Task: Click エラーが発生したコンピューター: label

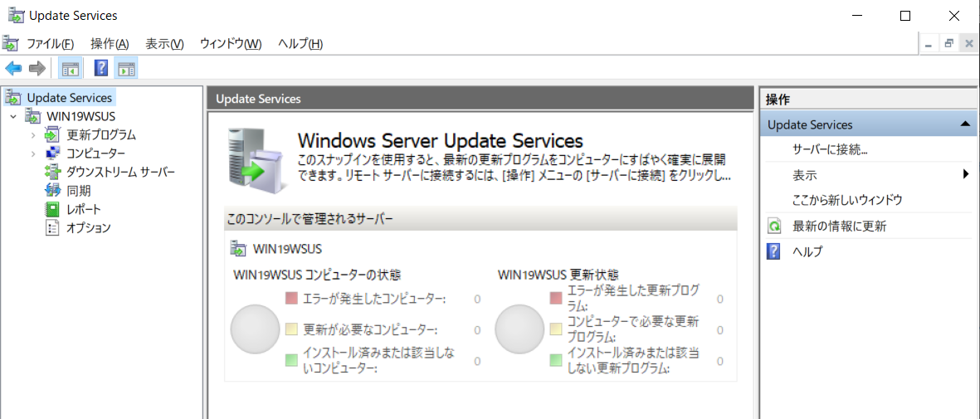Action: point(373,299)
